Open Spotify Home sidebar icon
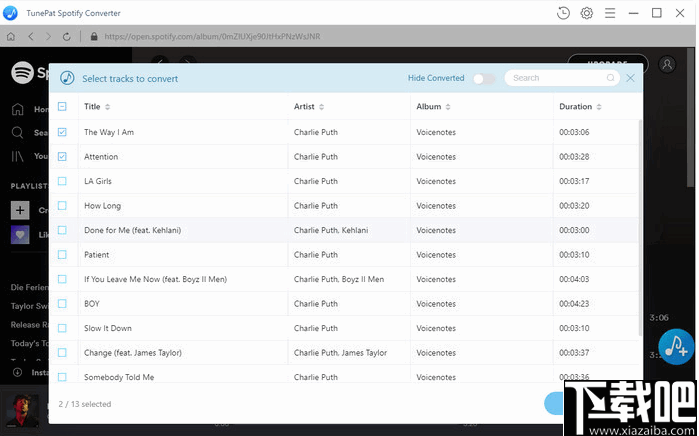The height and width of the screenshot is (436, 699). click(x=17, y=109)
